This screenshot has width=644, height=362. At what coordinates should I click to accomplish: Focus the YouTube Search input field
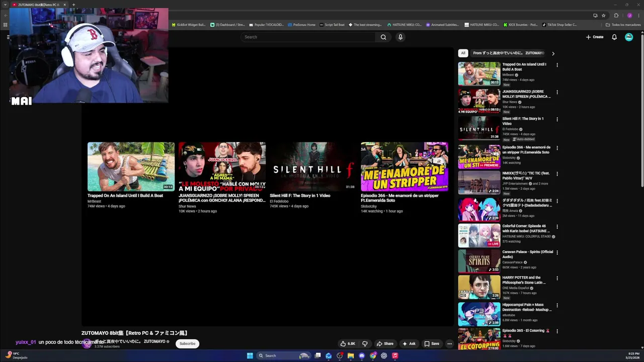coord(308,37)
